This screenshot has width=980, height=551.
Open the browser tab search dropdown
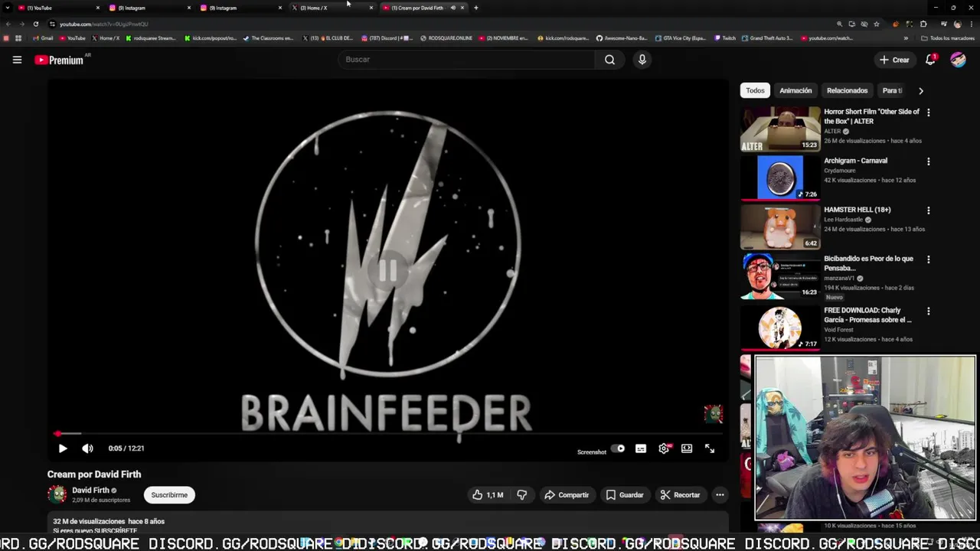click(x=8, y=8)
